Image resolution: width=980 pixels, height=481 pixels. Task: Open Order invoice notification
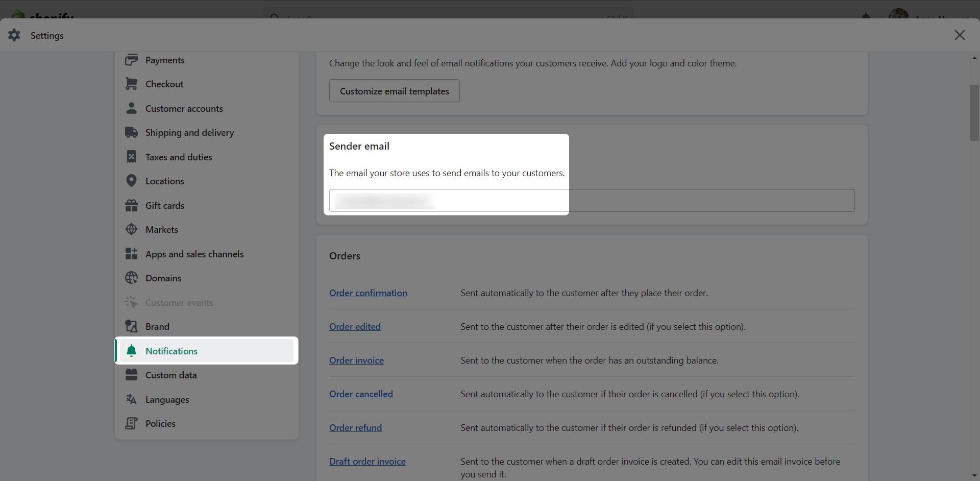[356, 360]
